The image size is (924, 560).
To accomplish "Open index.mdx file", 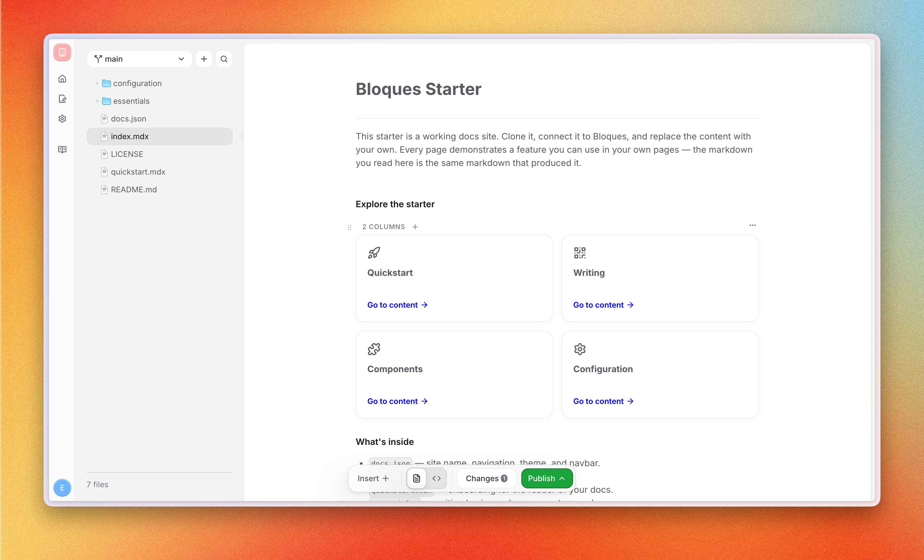I will [x=160, y=136].
